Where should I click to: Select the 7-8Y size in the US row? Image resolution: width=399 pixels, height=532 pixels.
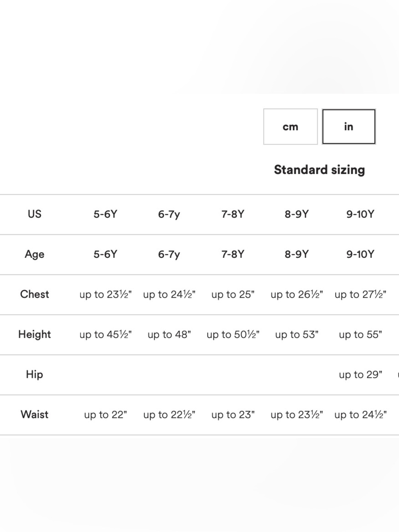tap(233, 214)
